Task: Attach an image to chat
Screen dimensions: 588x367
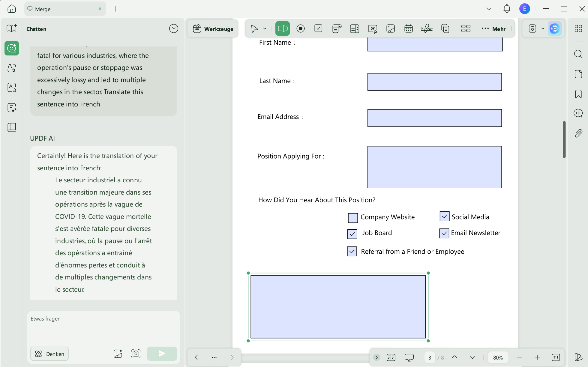Action: [118, 354]
